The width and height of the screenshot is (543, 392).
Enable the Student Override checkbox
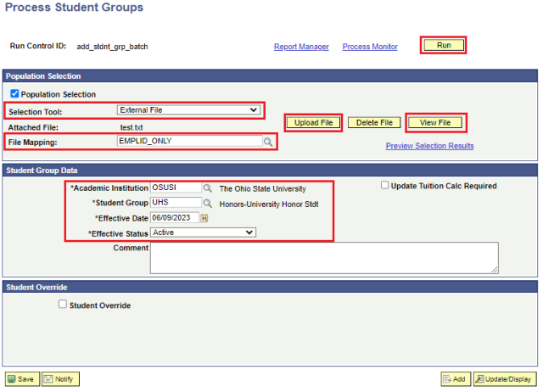[62, 304]
